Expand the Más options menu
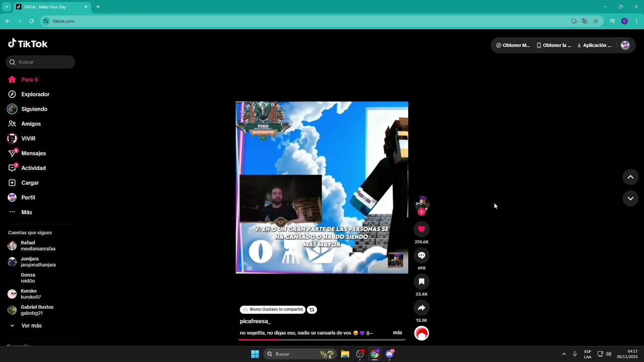The image size is (644, 362). coord(27,212)
